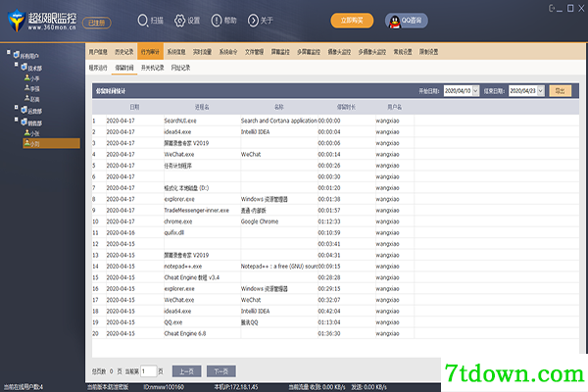Select user 小张 under 销售部
This screenshot has width=588, height=392.
pos(32,133)
